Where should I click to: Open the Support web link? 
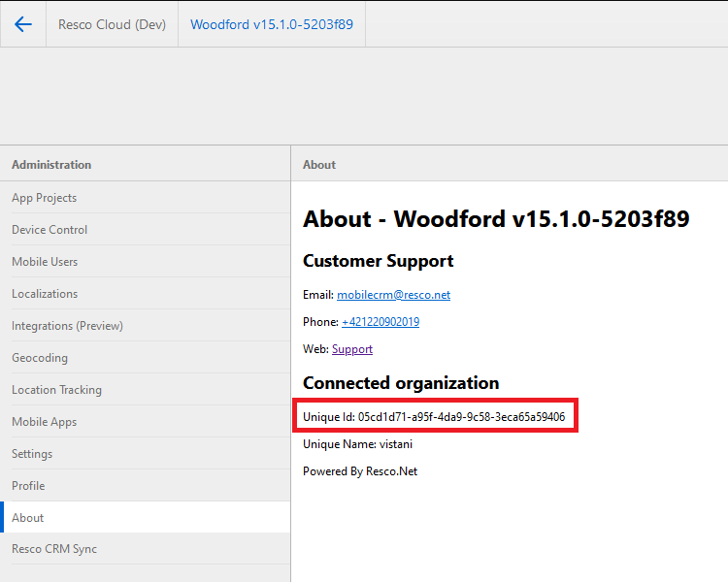[351, 349]
